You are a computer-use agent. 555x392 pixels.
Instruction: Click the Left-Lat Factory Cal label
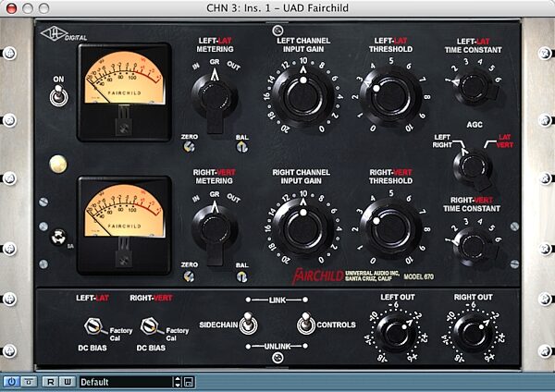120,334
